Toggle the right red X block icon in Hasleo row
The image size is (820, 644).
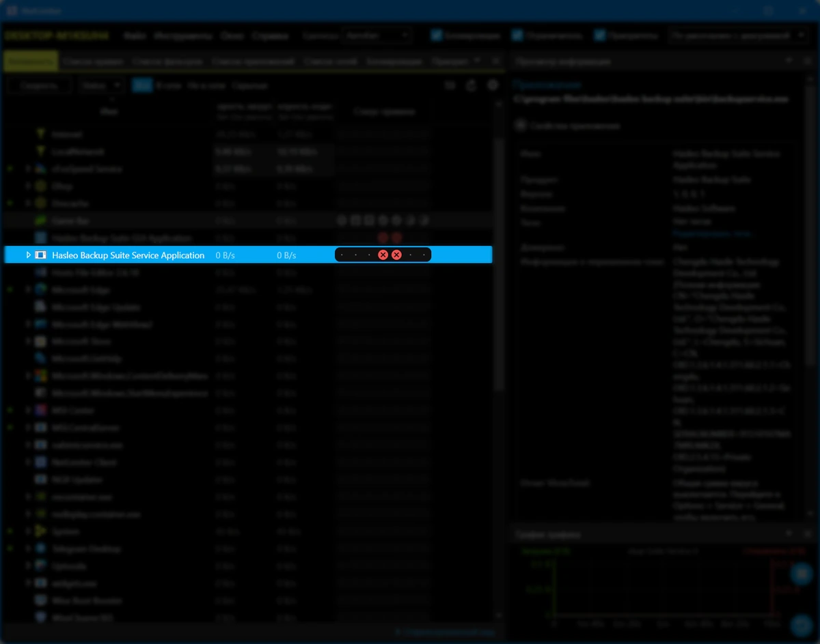coord(396,255)
